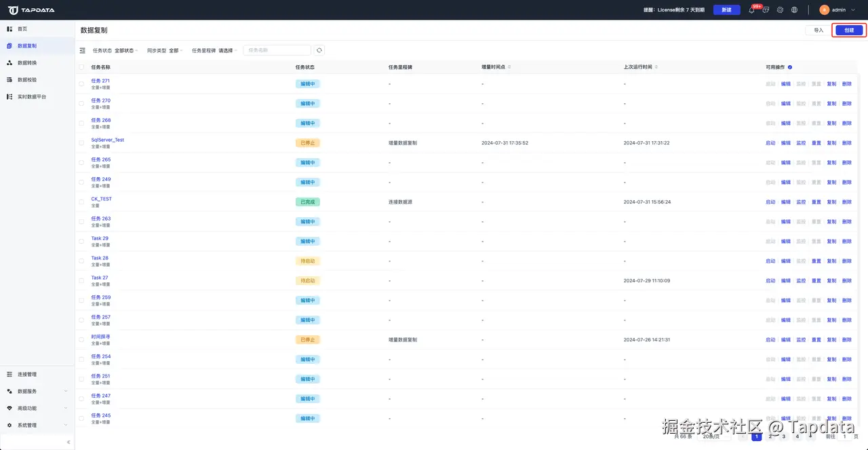Click the 导入 button

click(x=818, y=31)
